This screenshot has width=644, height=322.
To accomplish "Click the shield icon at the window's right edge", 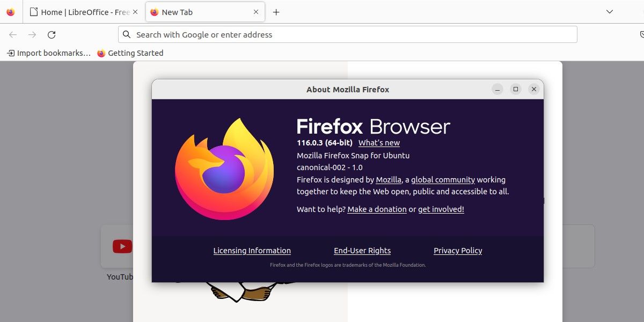I will coord(642,34).
